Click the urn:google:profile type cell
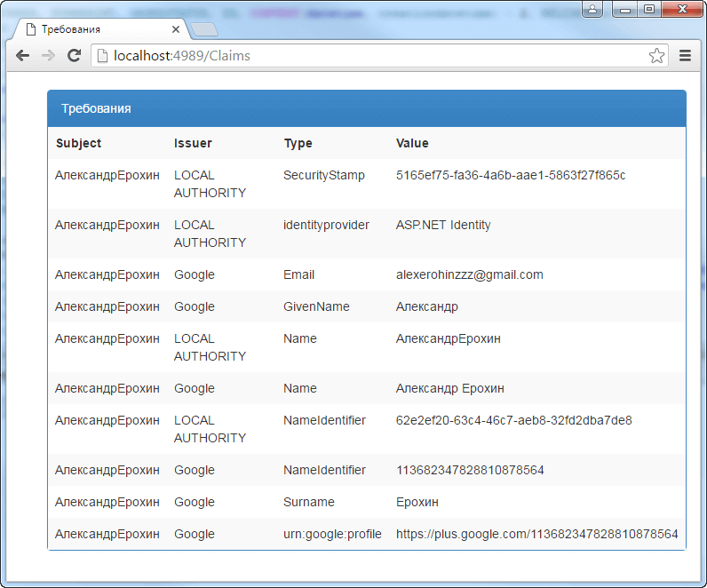 [332, 534]
